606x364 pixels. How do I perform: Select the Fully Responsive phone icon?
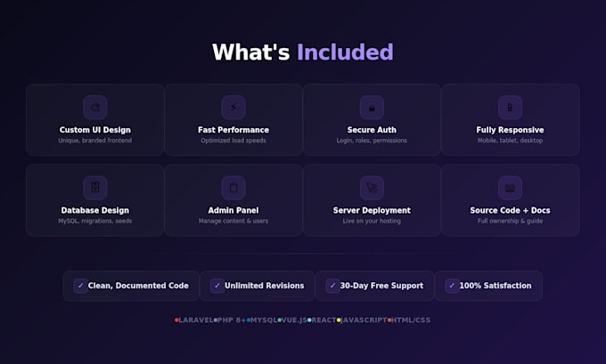coord(510,108)
